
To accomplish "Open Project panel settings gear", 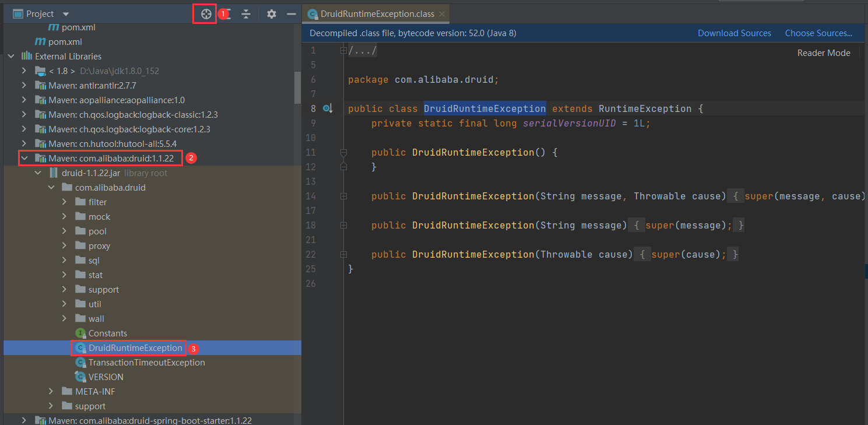I will click(272, 13).
